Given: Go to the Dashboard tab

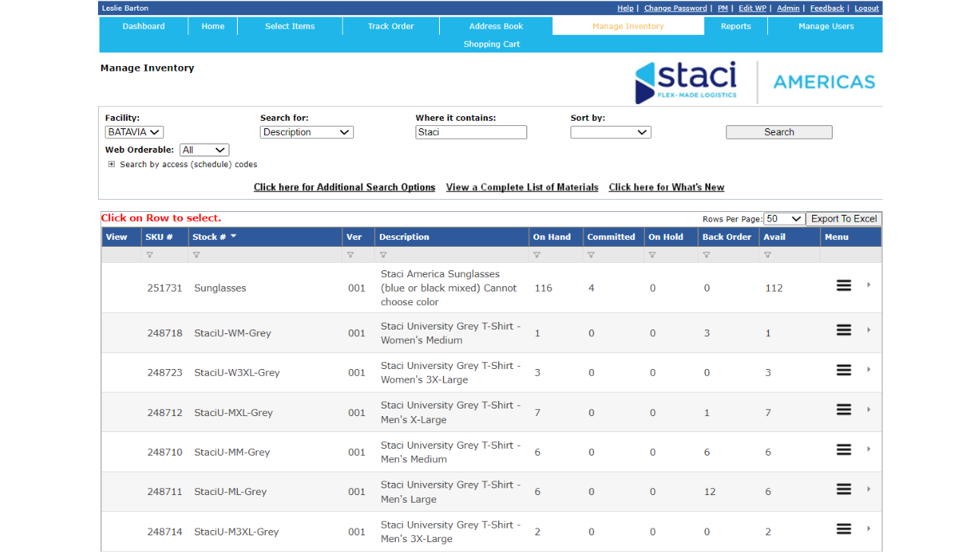Looking at the screenshot, I should (144, 26).
